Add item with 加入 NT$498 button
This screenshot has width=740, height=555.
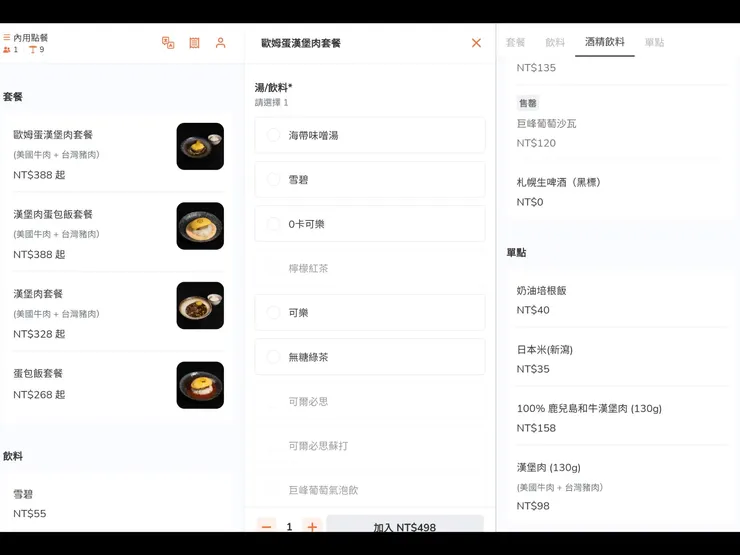405,525
